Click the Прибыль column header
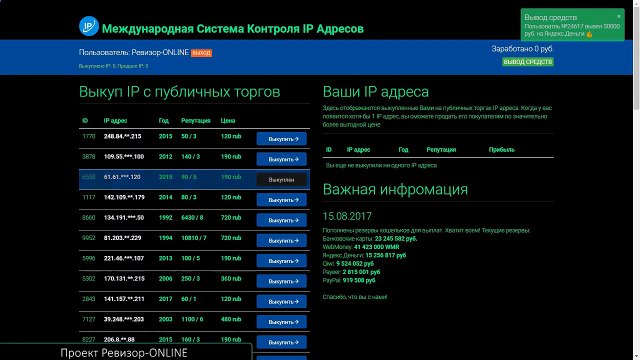The height and width of the screenshot is (360, 640). (502, 150)
